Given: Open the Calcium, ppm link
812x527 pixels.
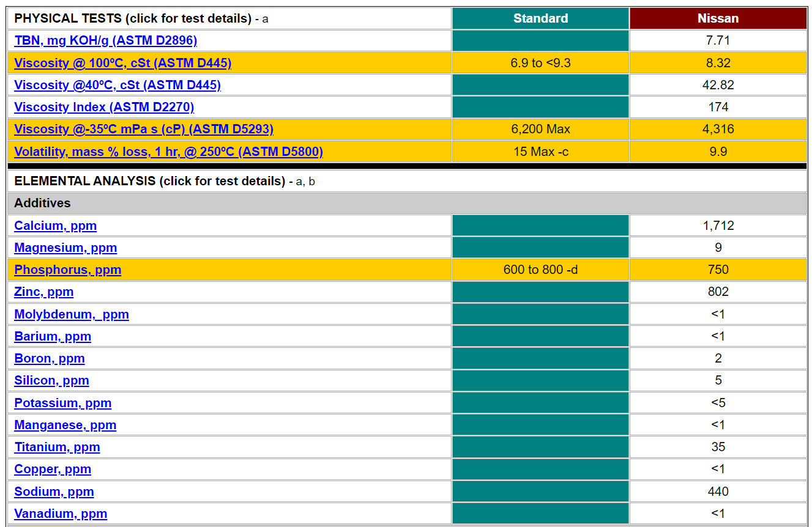Looking at the screenshot, I should [55, 226].
